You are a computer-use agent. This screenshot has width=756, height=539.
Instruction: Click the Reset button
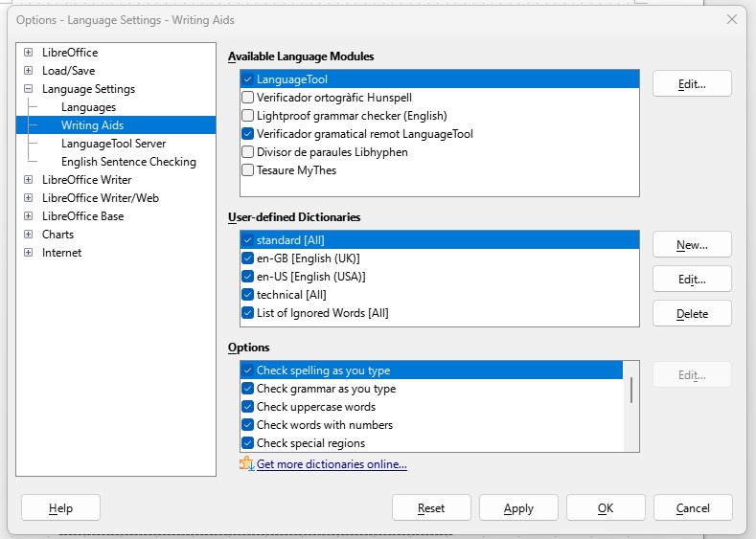coord(431,507)
